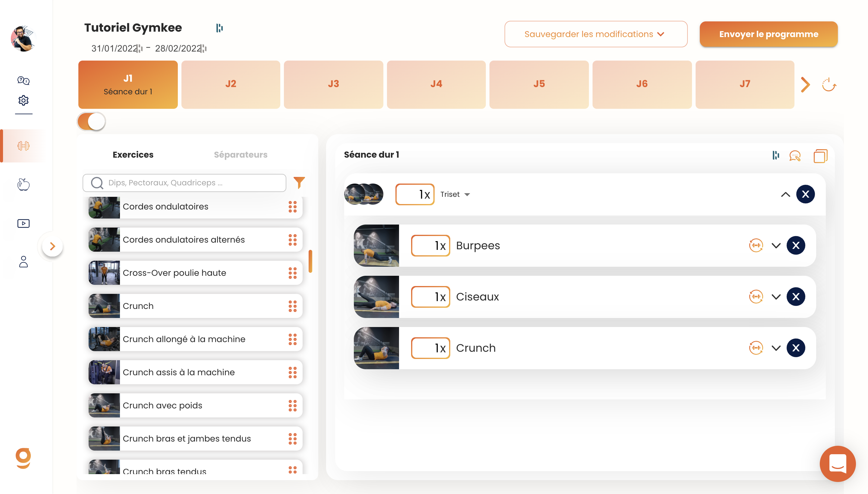868x494 pixels.
Task: Grab handle for Crunch assis à la machine
Action: 292,372
